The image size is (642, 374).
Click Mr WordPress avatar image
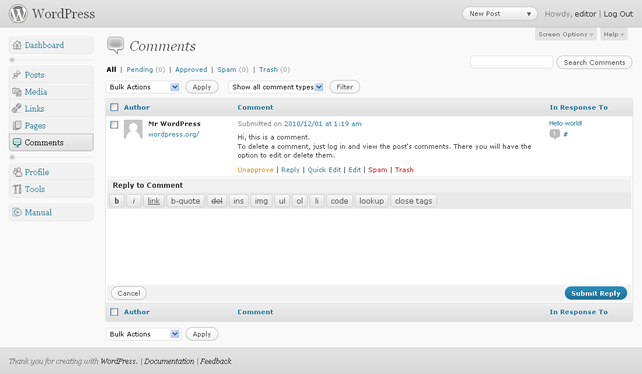click(x=133, y=129)
